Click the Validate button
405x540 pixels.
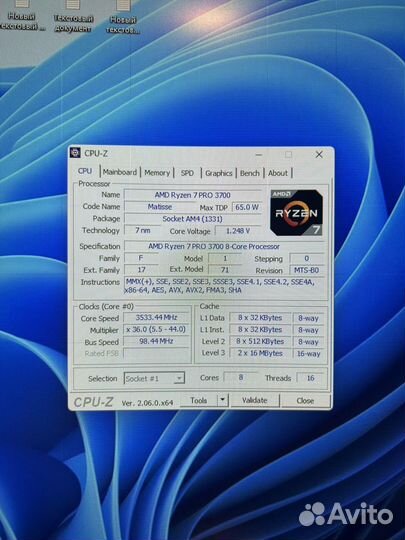click(x=255, y=400)
